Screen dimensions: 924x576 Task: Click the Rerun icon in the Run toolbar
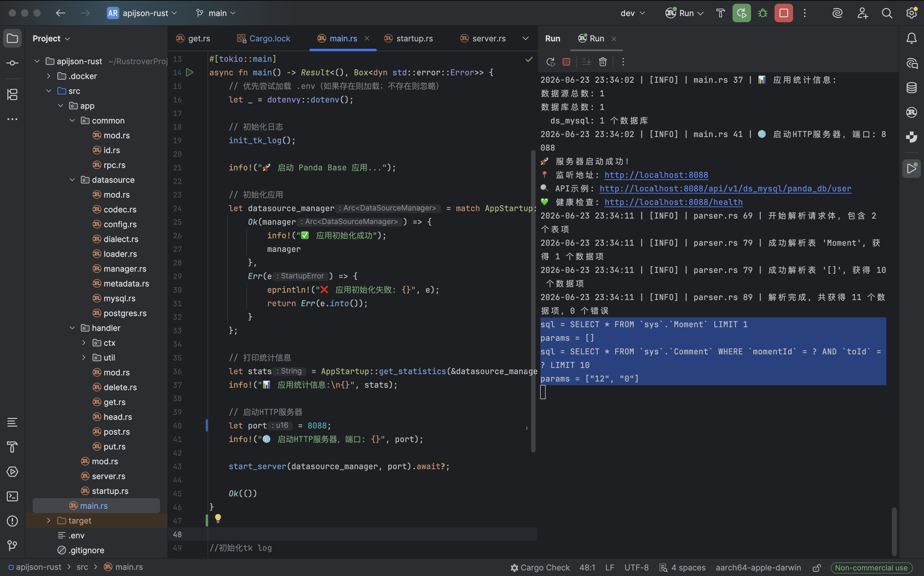click(550, 62)
